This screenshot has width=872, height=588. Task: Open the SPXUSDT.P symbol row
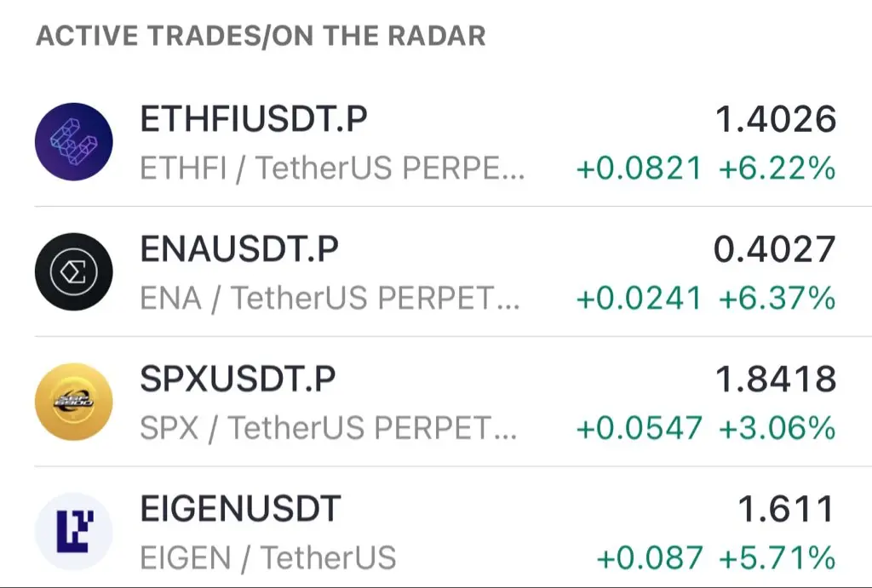point(436,402)
